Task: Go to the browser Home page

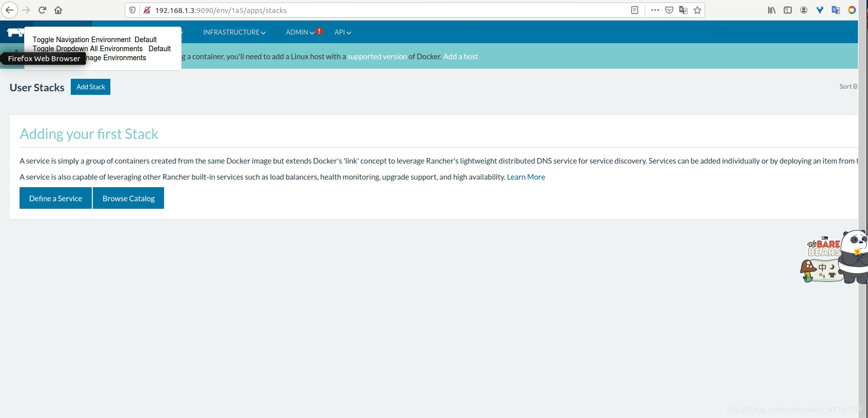Action: tap(58, 10)
